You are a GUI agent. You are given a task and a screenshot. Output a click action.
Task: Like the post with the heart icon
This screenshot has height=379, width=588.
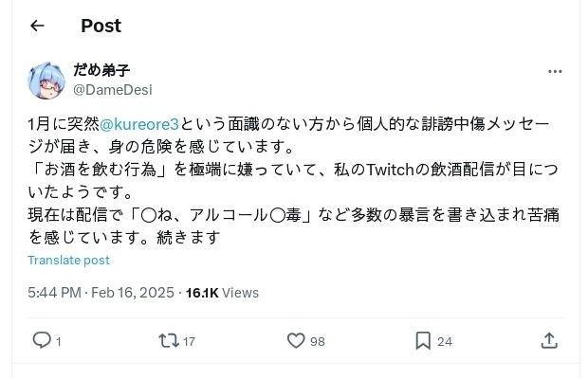(x=295, y=340)
